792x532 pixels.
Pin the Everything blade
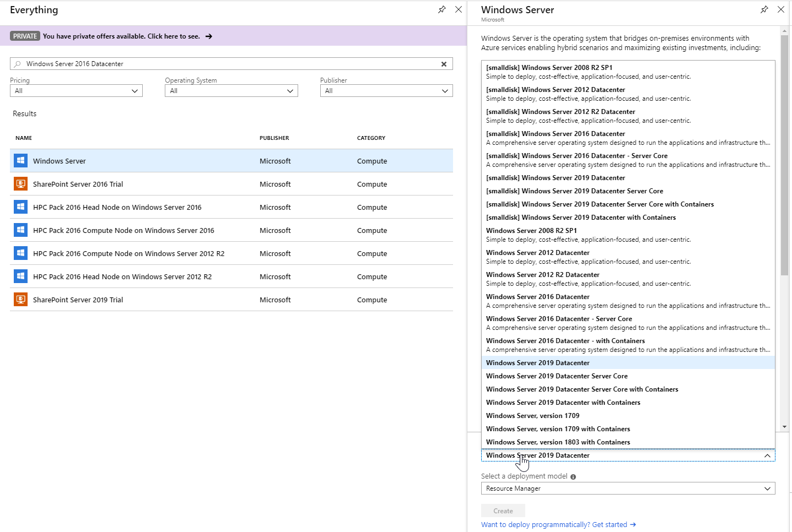[441, 9]
